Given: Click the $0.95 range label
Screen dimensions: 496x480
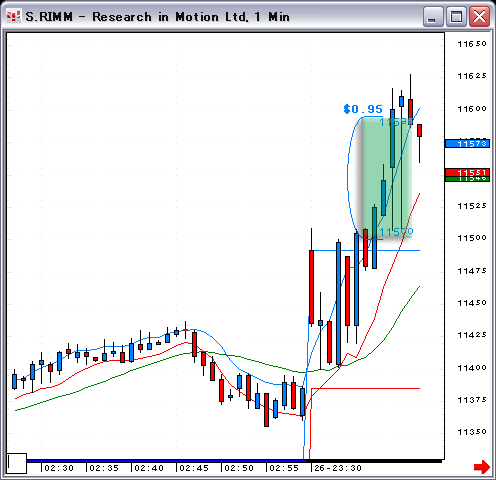Looking at the screenshot, I should click(363, 109).
